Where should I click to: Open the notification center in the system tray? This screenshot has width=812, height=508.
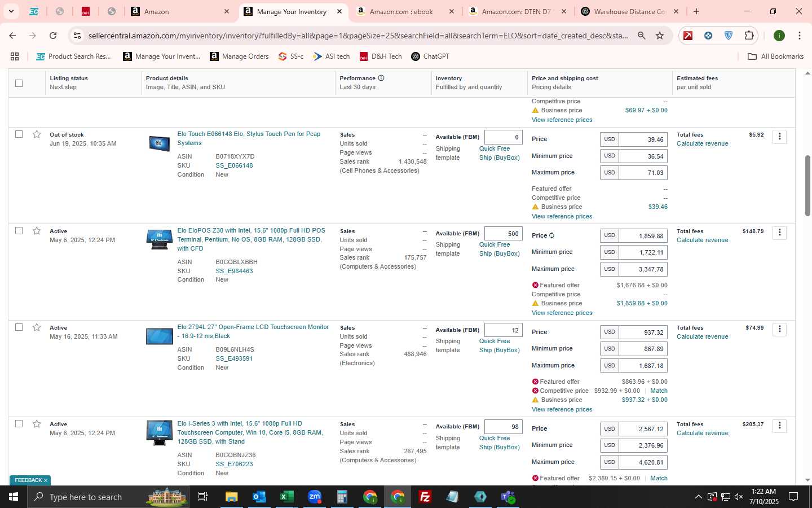click(x=793, y=497)
